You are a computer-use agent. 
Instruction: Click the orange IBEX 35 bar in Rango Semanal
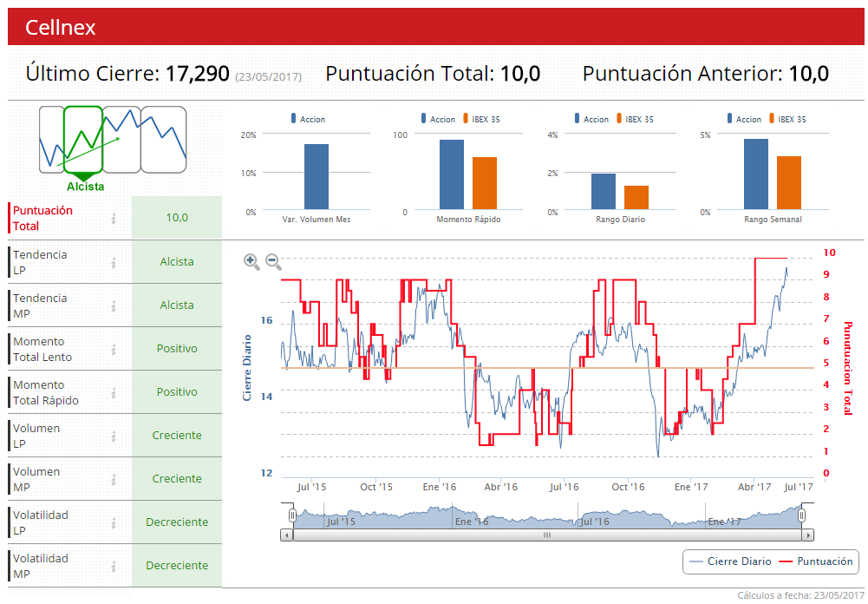point(789,183)
